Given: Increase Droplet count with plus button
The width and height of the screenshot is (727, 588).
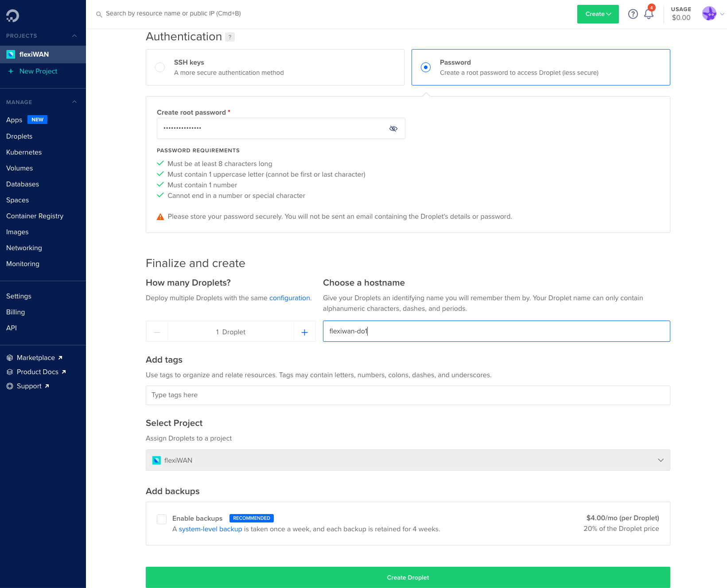Looking at the screenshot, I should (305, 332).
